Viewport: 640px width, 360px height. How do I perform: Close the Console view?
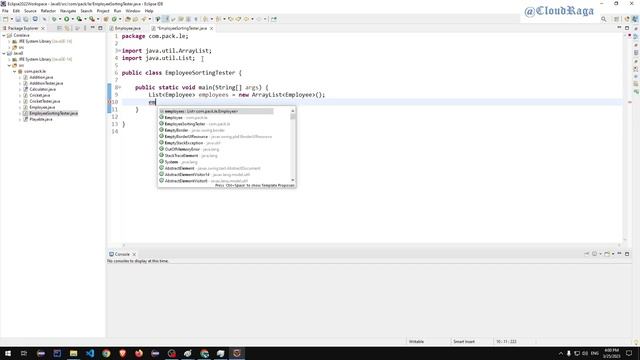(134, 254)
